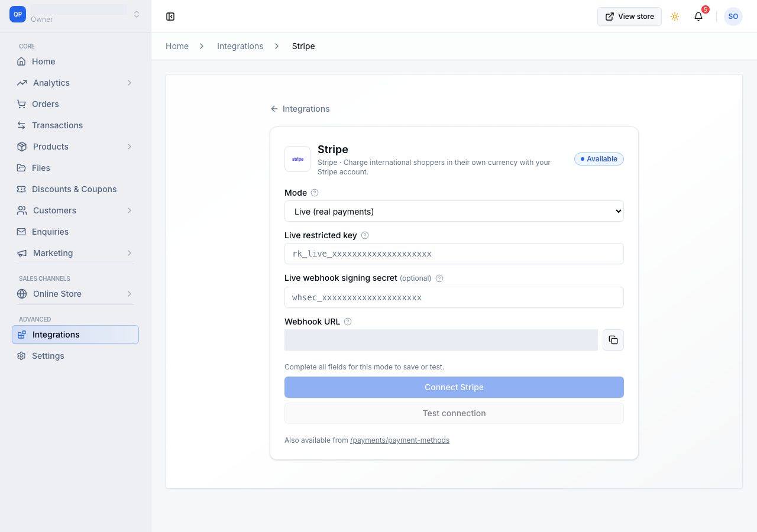
Task: Open Customers in sidebar
Action: click(x=75, y=210)
